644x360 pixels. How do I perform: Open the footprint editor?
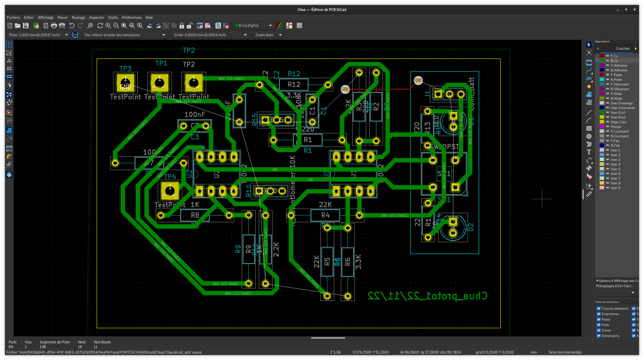coord(200,26)
